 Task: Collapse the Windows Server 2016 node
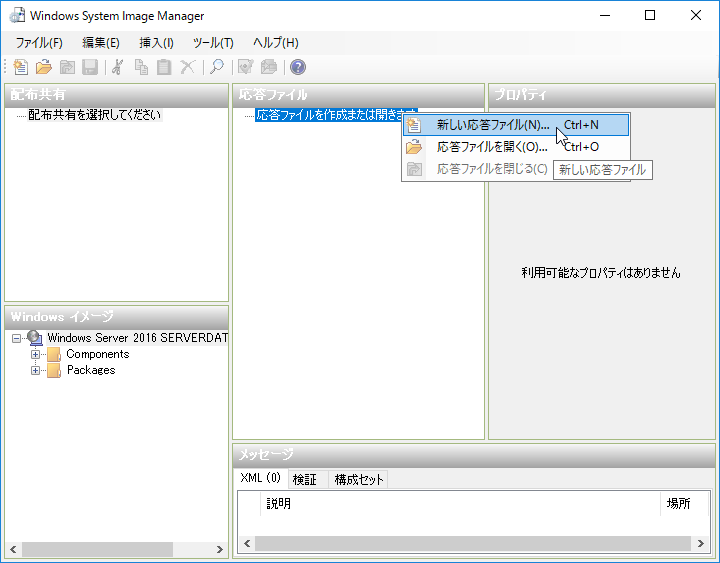coord(17,338)
